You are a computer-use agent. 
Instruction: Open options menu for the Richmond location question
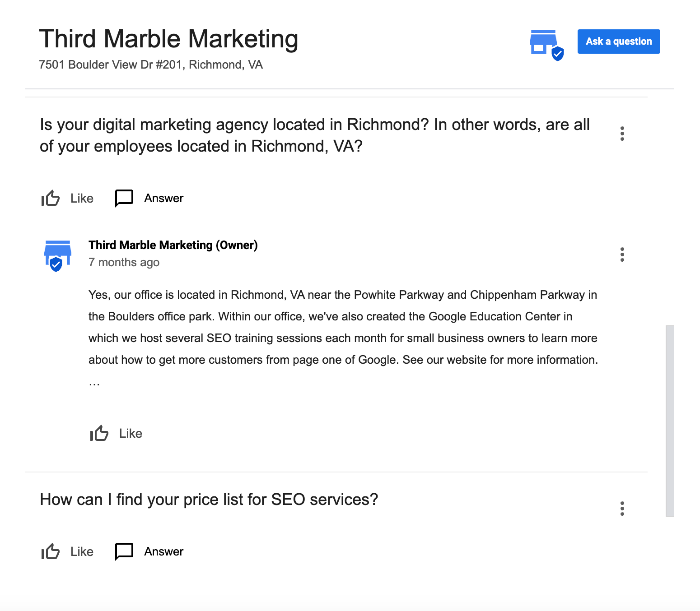pyautogui.click(x=622, y=134)
